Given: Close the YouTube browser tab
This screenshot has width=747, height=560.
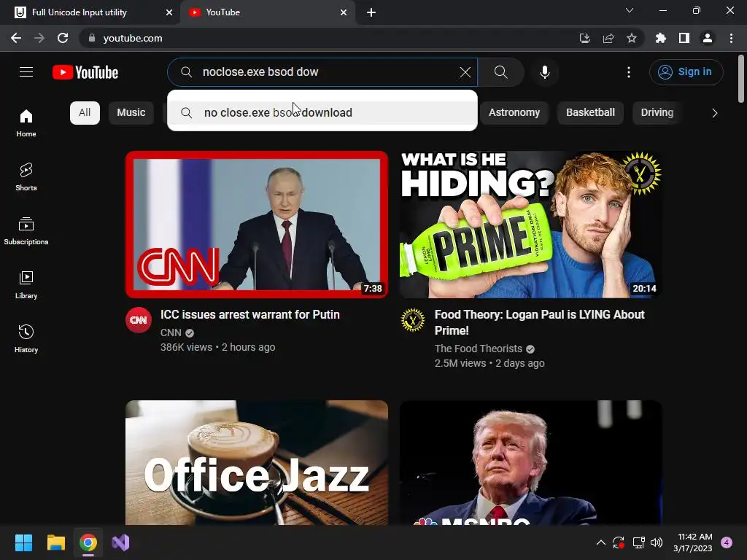Looking at the screenshot, I should pos(344,12).
